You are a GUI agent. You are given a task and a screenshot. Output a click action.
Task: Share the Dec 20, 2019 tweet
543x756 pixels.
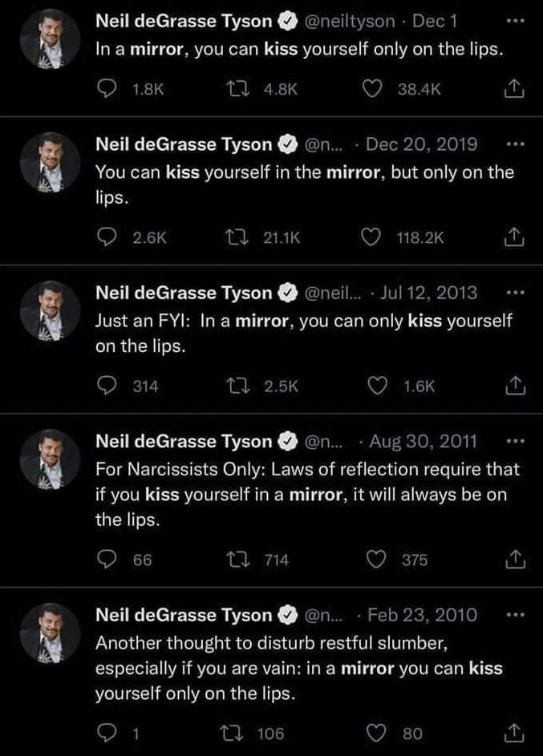coord(516,237)
